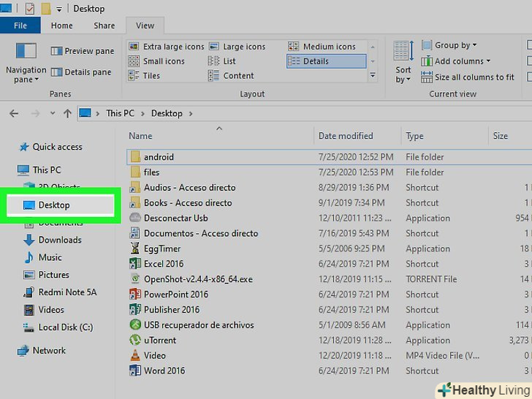Image resolution: width=532 pixels, height=399 pixels.
Task: Expand the layout gallery more arrow
Action: (373, 75)
